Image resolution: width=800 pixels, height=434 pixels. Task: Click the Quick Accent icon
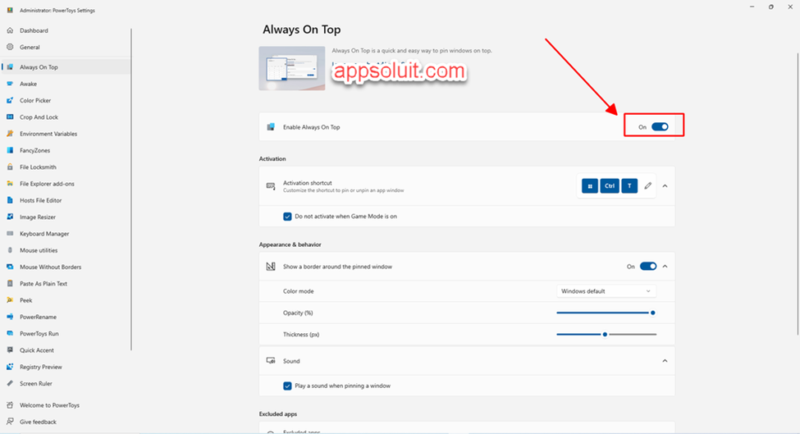10,350
